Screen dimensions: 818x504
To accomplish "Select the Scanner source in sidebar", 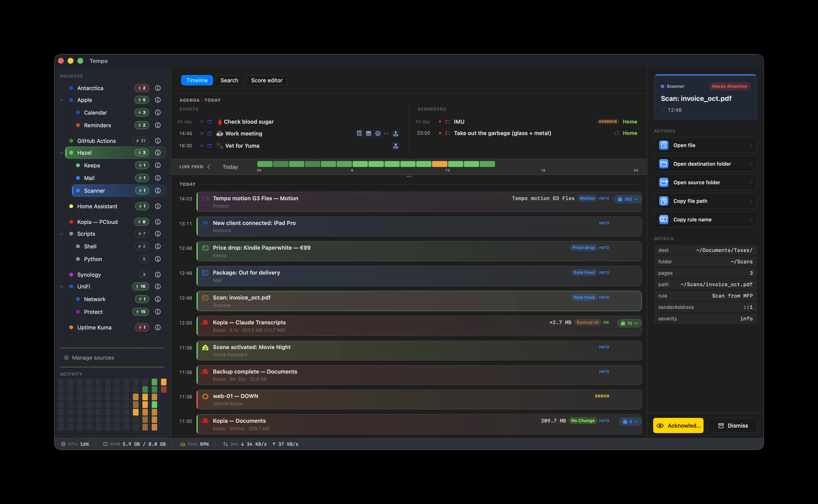I will tap(119, 191).
